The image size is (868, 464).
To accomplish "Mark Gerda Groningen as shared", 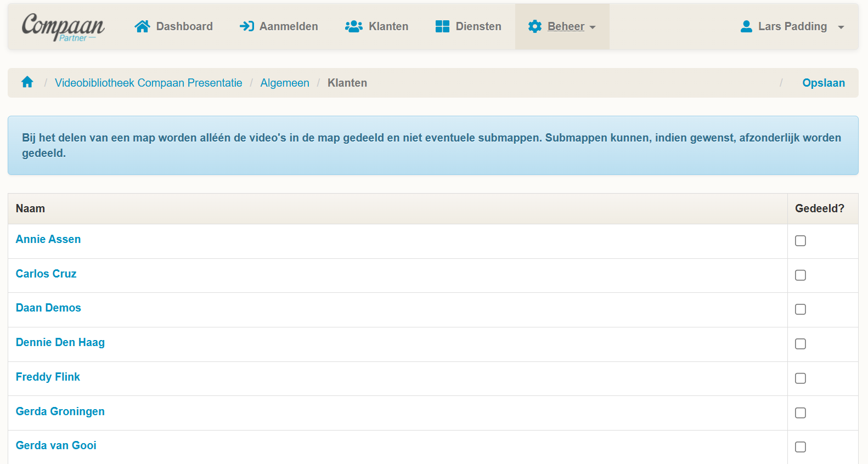I will (801, 413).
